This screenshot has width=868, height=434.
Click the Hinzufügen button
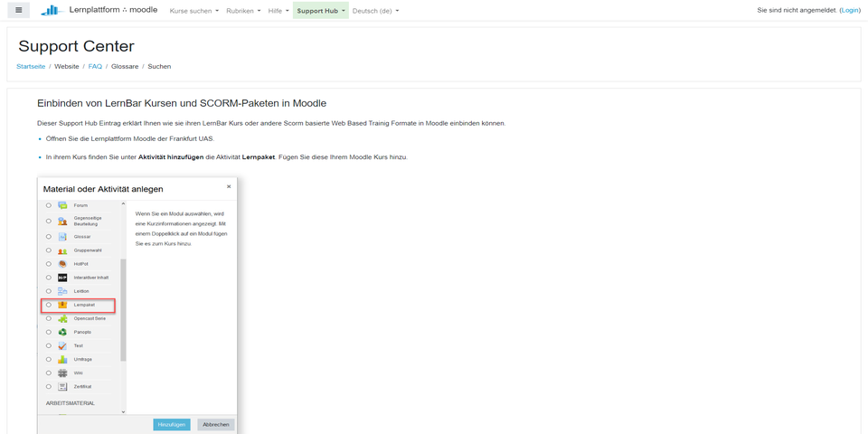172,425
